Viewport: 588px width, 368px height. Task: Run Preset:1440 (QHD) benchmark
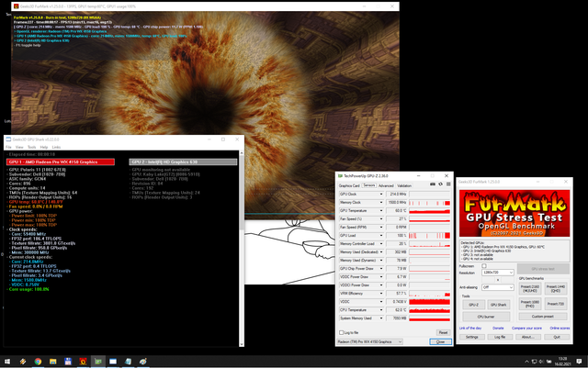click(556, 288)
